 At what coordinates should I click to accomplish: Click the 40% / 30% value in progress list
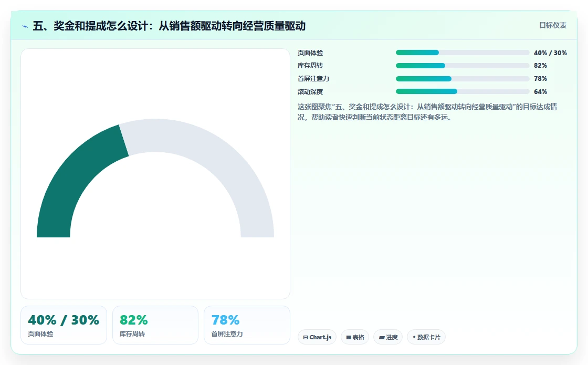[550, 53]
